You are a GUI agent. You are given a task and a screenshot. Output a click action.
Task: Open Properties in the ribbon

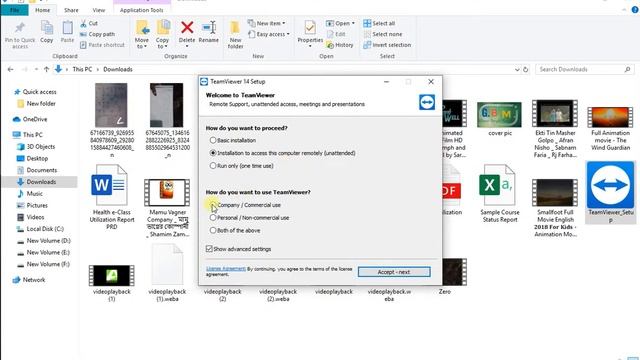tap(310, 33)
